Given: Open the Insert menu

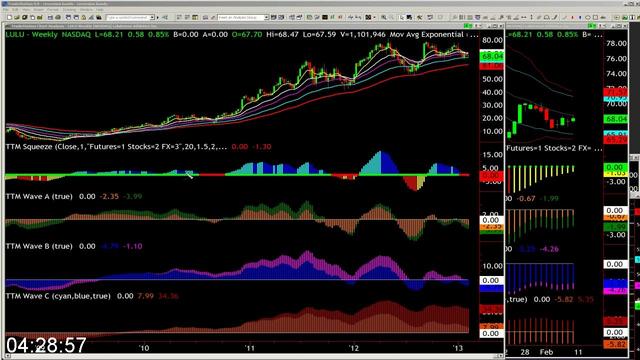Looking at the screenshot, I should coord(38,9).
